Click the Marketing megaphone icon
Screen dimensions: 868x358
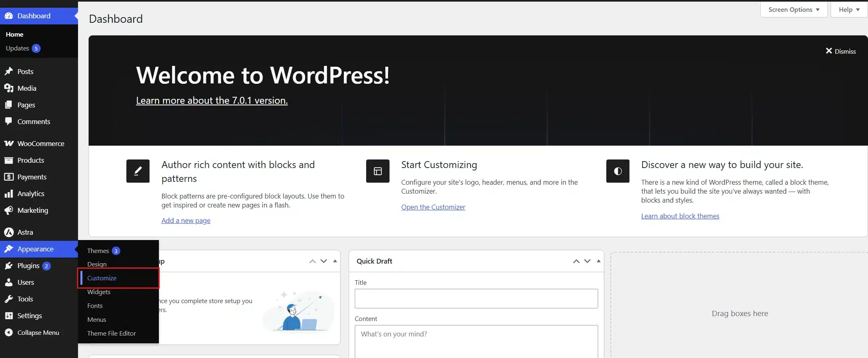click(x=9, y=210)
